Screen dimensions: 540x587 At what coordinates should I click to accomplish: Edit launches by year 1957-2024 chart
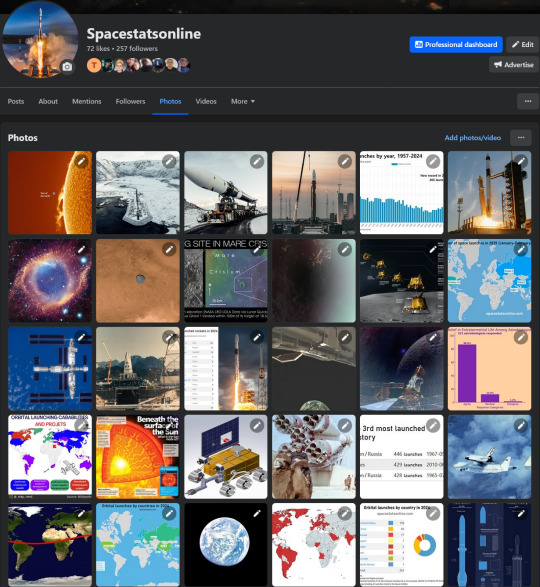point(433,161)
